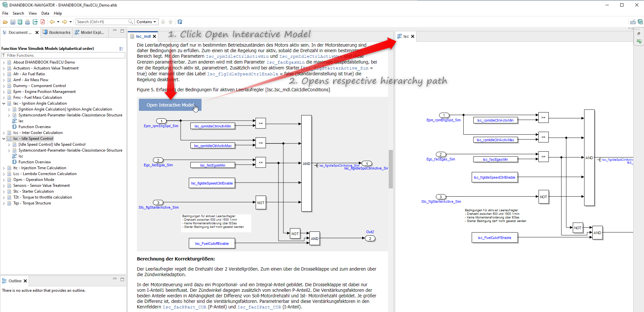The image size is (644, 312).
Task: Maximize the Outline panel
Action: point(122,279)
